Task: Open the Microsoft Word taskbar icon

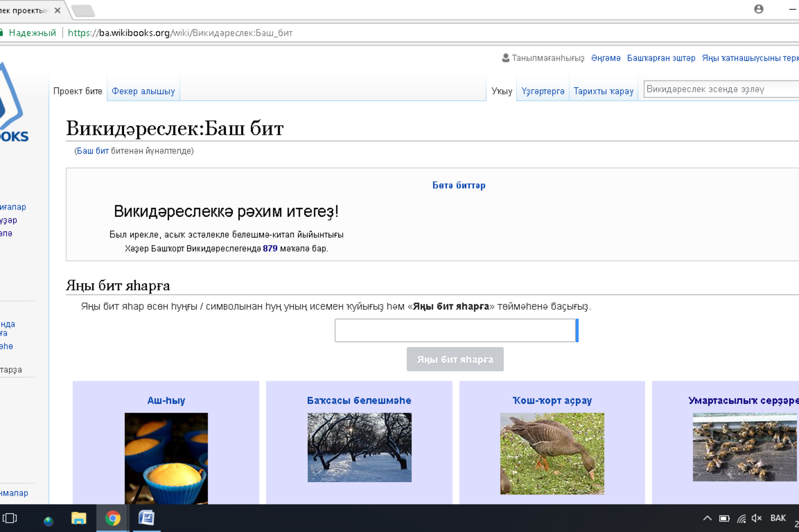Action: pos(146,519)
